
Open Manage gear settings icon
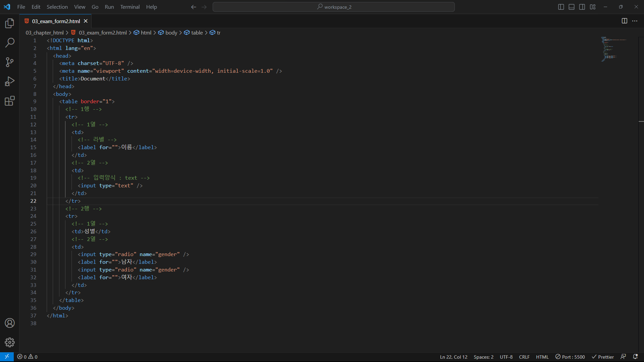click(x=10, y=342)
